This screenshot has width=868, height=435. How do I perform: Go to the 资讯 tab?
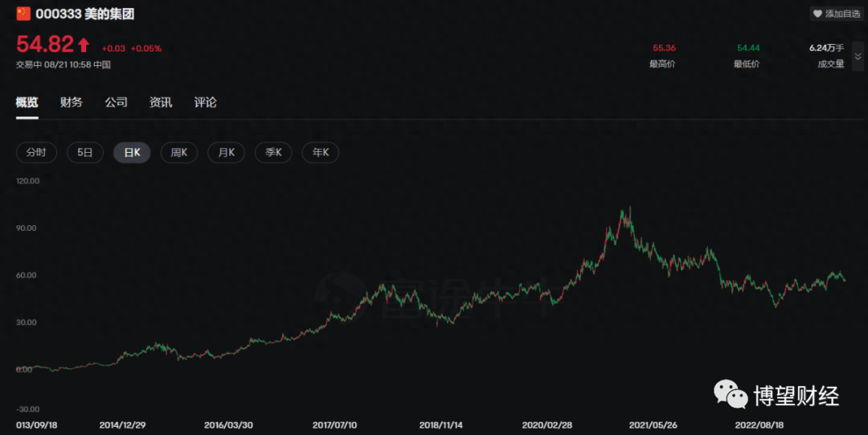coord(161,102)
